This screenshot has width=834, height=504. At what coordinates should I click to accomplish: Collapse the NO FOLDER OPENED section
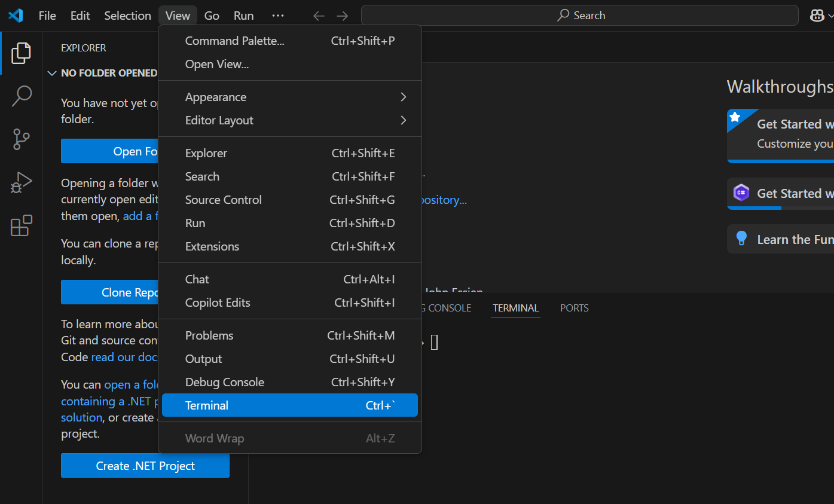52,74
